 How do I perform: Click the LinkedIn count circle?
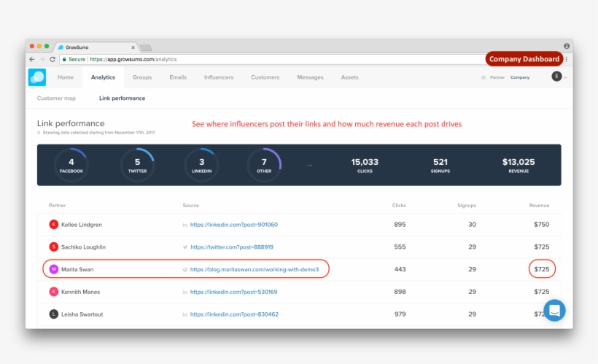[201, 165]
